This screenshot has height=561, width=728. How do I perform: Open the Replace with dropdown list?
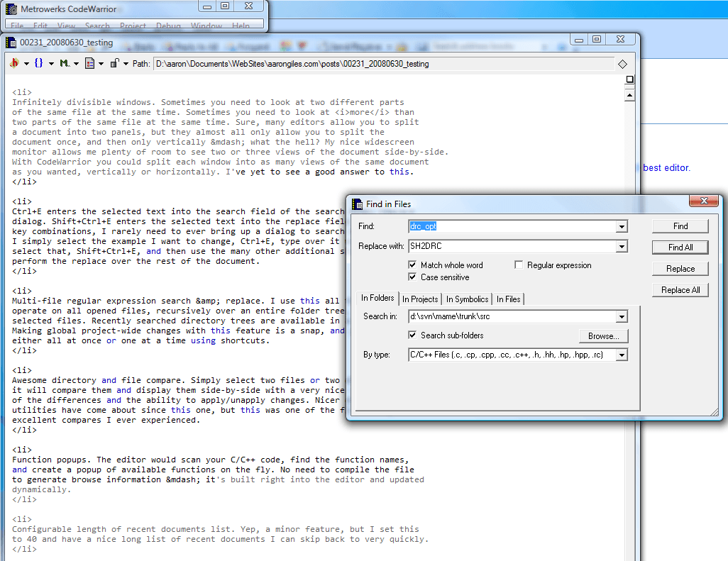622,247
